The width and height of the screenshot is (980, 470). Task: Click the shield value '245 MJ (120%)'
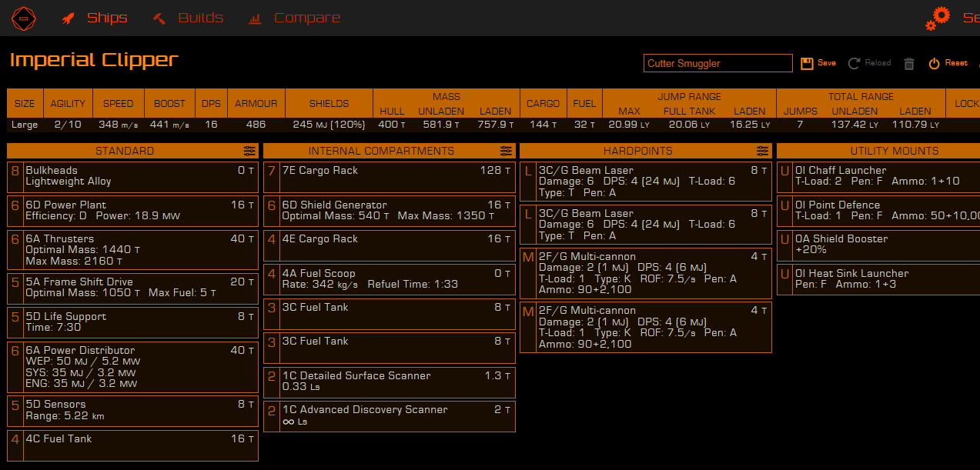pyautogui.click(x=329, y=125)
